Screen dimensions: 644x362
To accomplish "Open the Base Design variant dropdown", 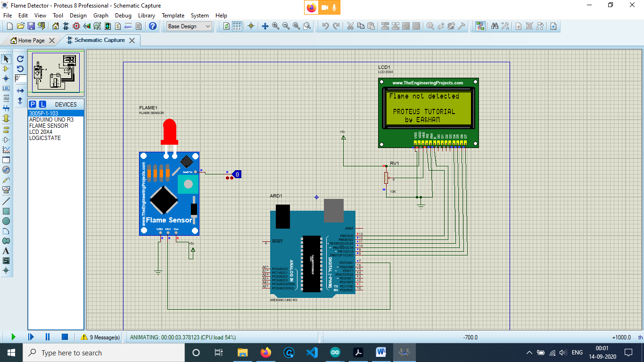I will 190,26.
